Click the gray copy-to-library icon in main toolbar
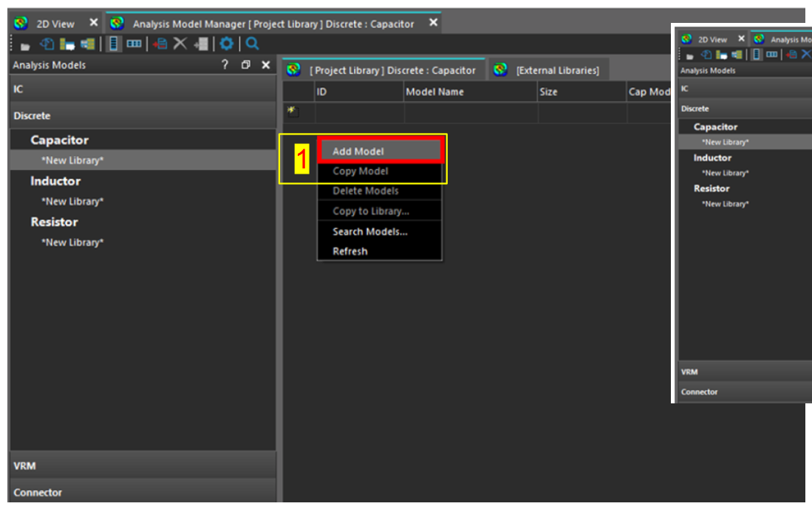Image resolution: width=812 pixels, height=509 pixels. coord(202,44)
